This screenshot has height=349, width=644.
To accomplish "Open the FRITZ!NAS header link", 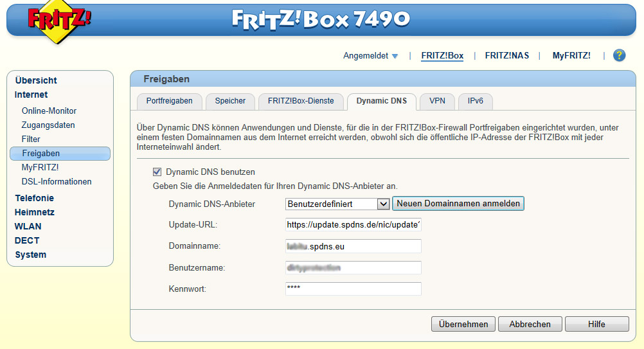I will [507, 56].
